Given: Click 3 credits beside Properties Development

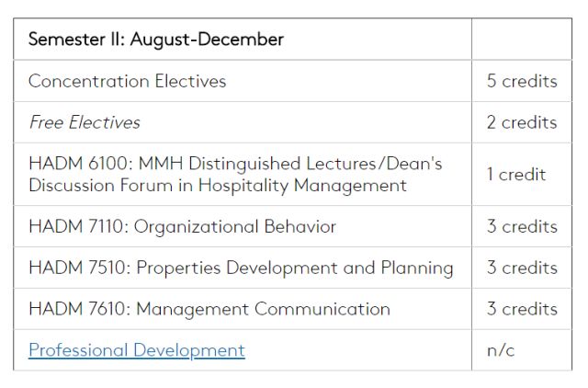Looking at the screenshot, I should coord(522,268).
